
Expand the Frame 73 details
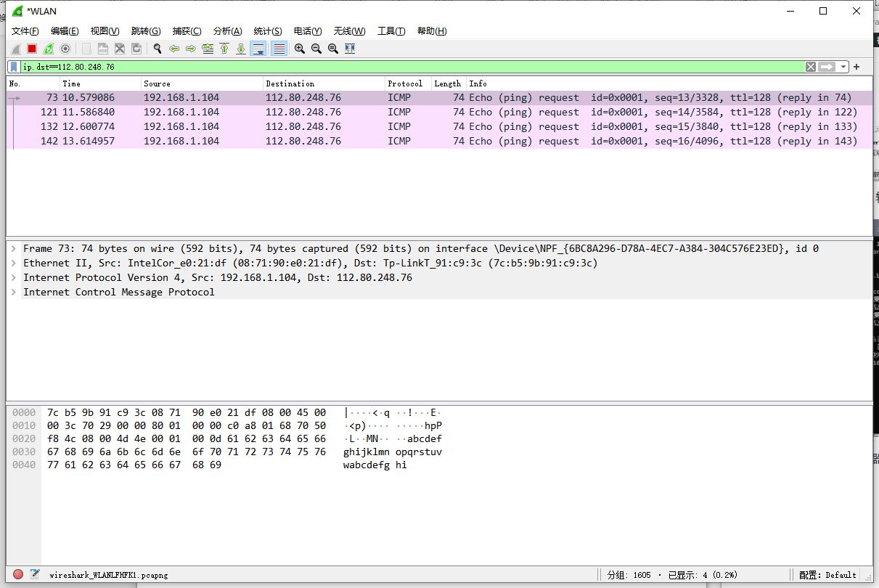(x=14, y=248)
